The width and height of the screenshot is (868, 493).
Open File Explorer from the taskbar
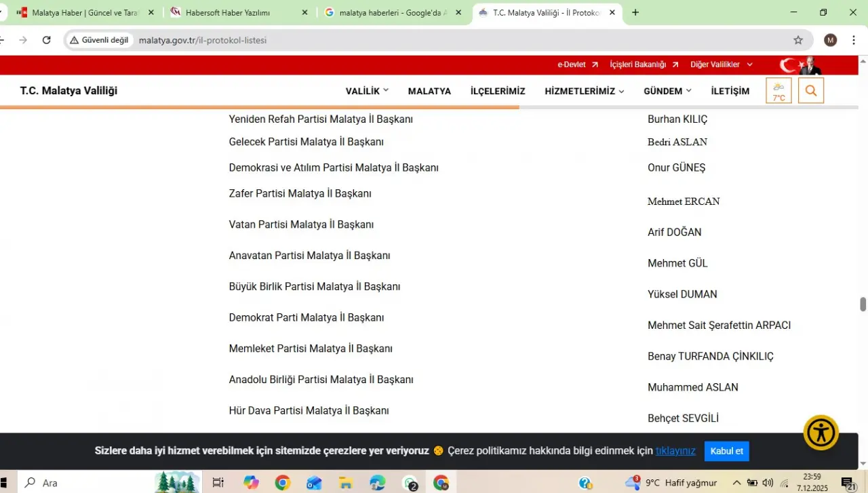(346, 483)
